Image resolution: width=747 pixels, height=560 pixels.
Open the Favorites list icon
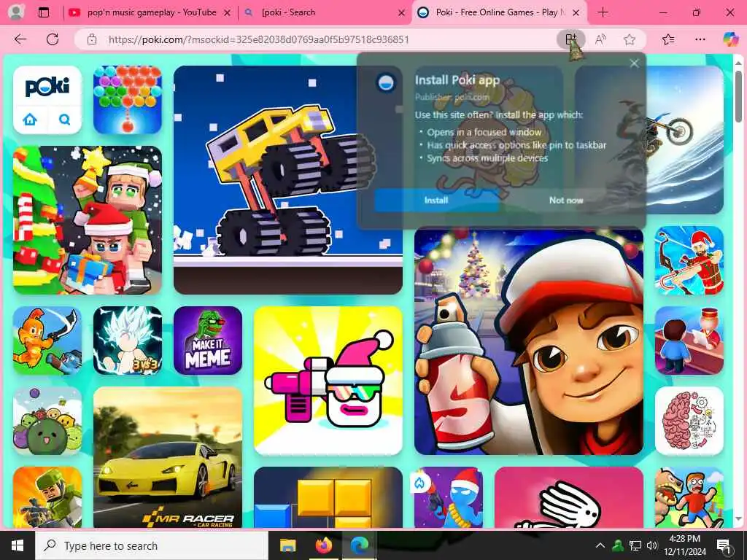[668, 39]
